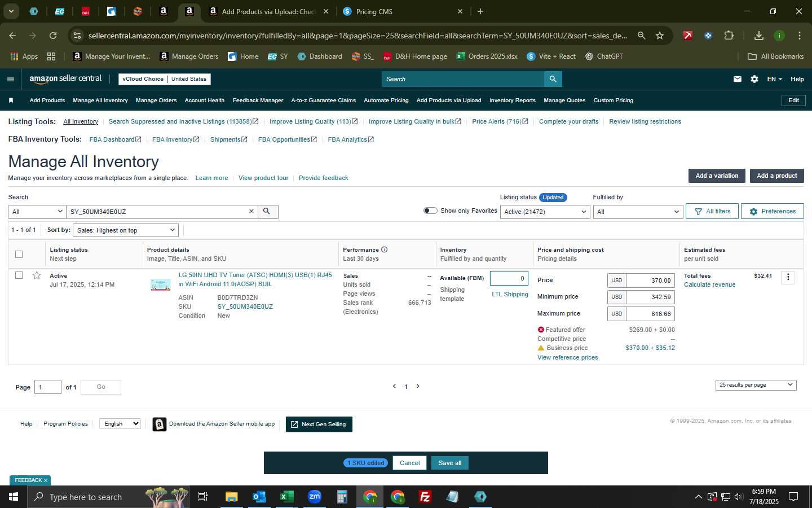Click the Performance info icon
The image size is (812, 508).
click(x=385, y=249)
